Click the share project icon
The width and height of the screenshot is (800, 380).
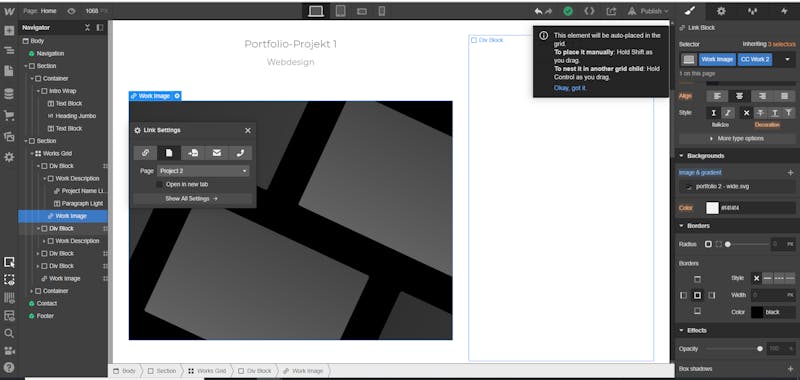click(611, 11)
